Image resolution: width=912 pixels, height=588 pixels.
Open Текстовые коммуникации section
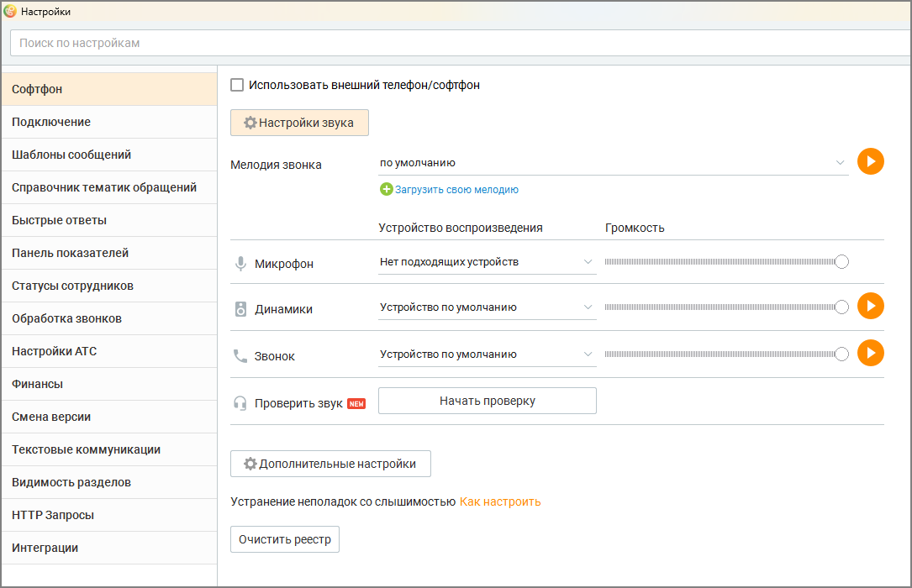tap(109, 449)
